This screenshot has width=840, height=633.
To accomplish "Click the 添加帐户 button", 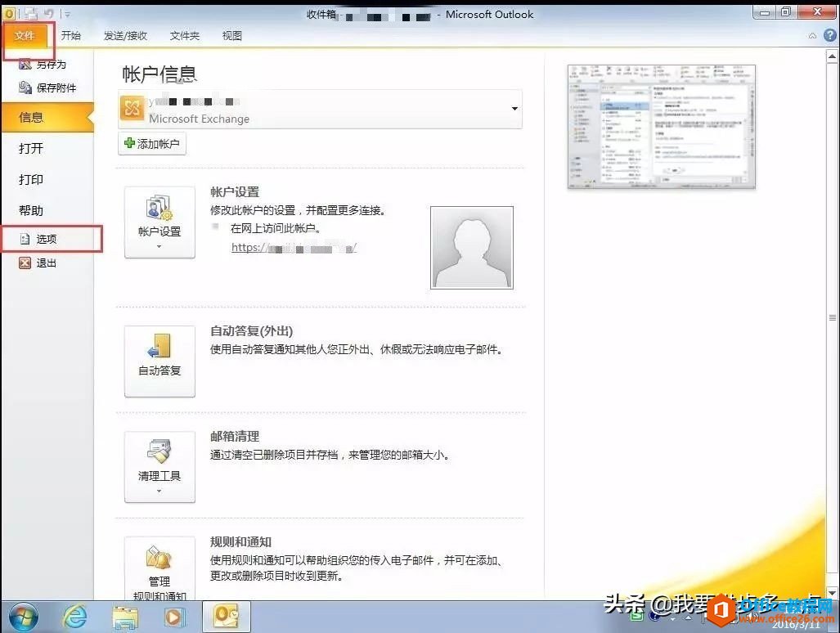I will 152,143.
